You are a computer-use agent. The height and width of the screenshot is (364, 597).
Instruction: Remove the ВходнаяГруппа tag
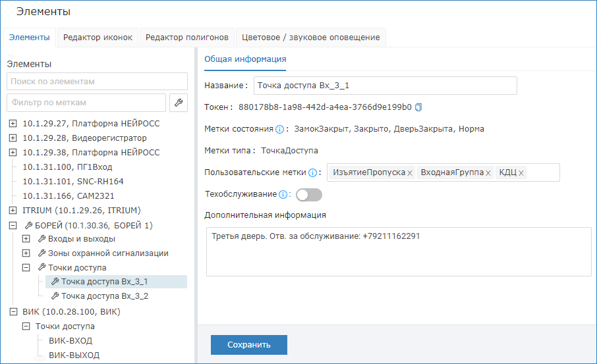(488, 173)
